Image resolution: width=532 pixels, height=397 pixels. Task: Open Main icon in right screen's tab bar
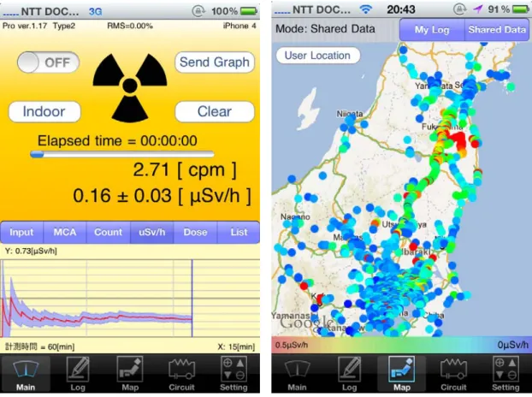coord(297,374)
